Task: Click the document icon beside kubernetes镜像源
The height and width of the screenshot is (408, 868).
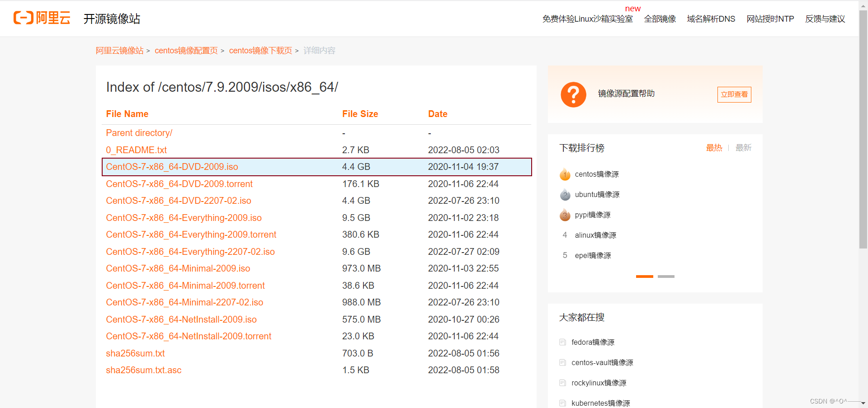Action: pyautogui.click(x=562, y=403)
